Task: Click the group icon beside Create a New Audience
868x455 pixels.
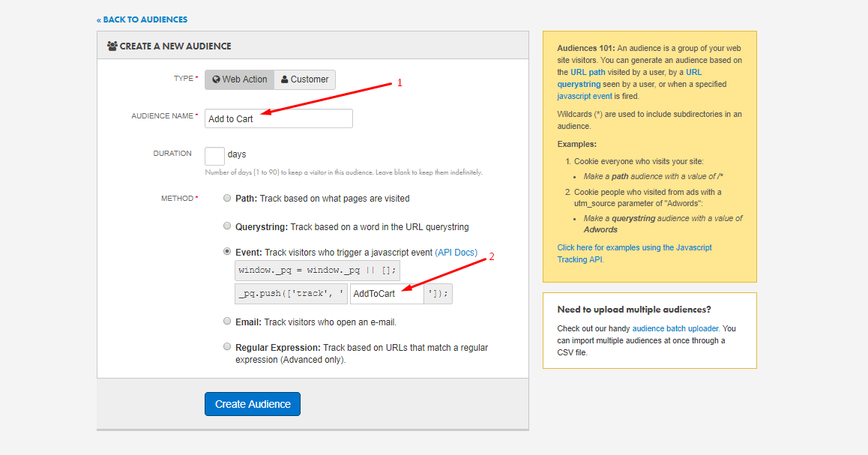Action: [x=112, y=46]
